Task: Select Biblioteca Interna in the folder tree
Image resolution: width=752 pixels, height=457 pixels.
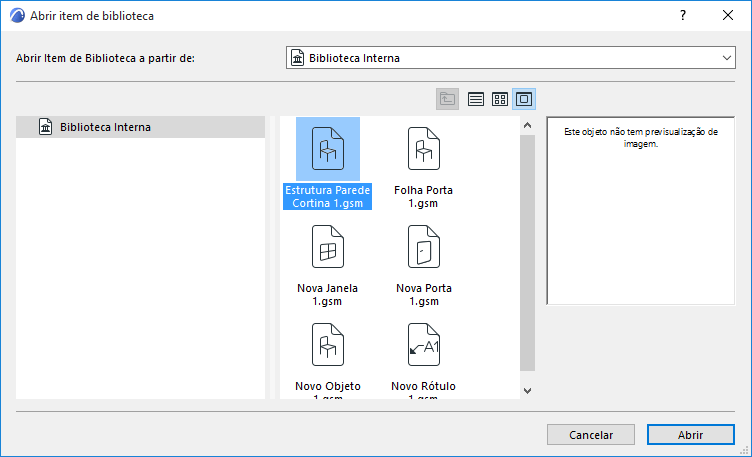Action: coord(141,127)
